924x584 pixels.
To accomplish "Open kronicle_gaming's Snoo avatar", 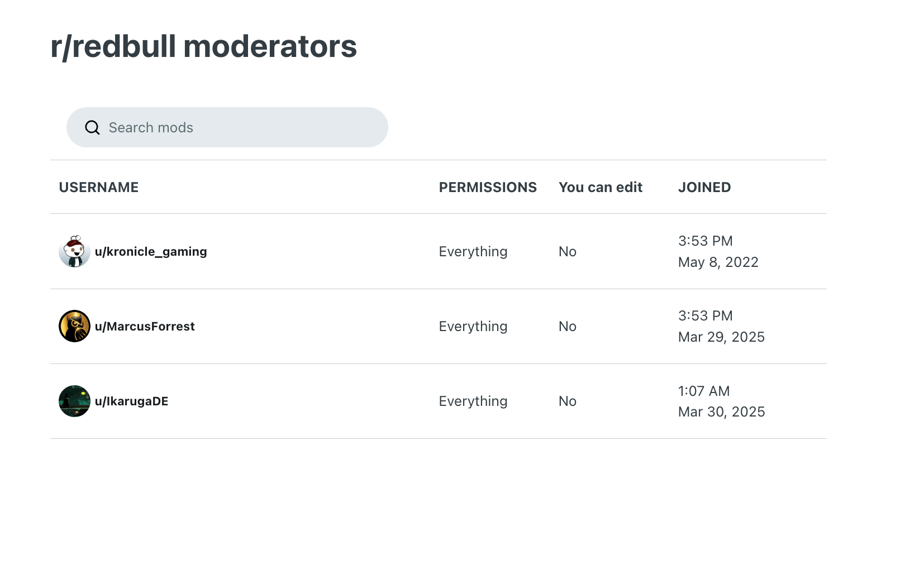I will 74,252.
